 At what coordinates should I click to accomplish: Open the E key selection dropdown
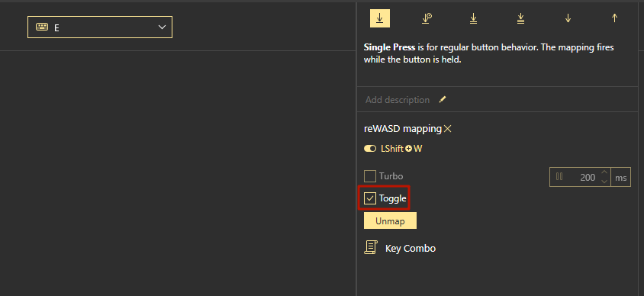coord(100,27)
